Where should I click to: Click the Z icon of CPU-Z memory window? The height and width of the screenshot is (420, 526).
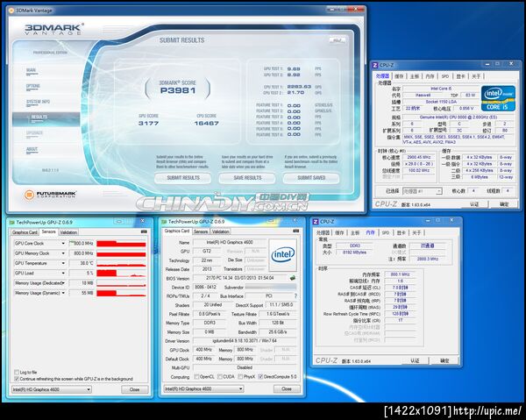[316, 222]
